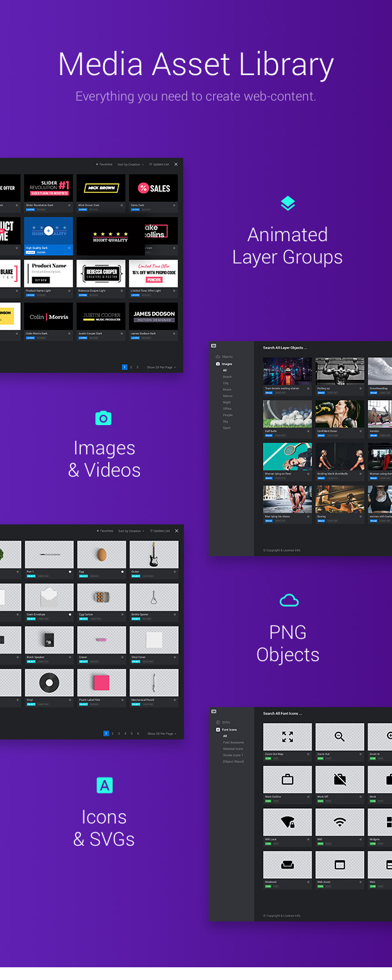
Task: Toggle favorite star for Pen 1 object
Action: point(70,572)
